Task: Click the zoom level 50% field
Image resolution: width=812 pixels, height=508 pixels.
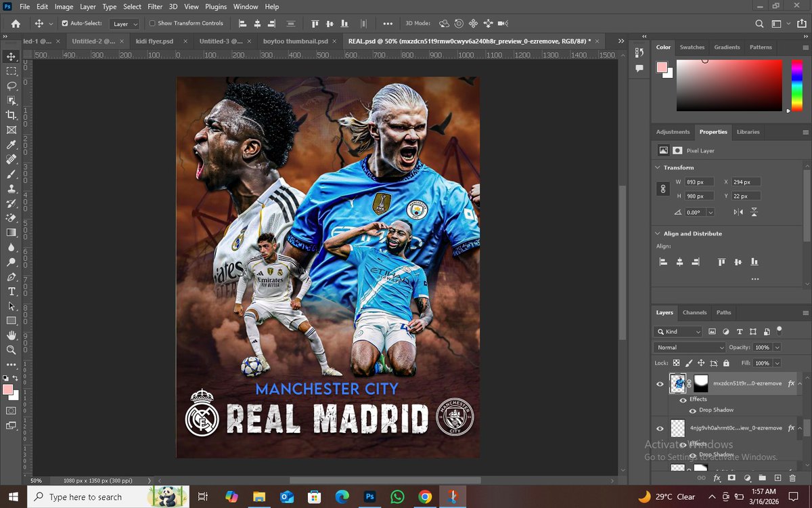Action: (36, 480)
